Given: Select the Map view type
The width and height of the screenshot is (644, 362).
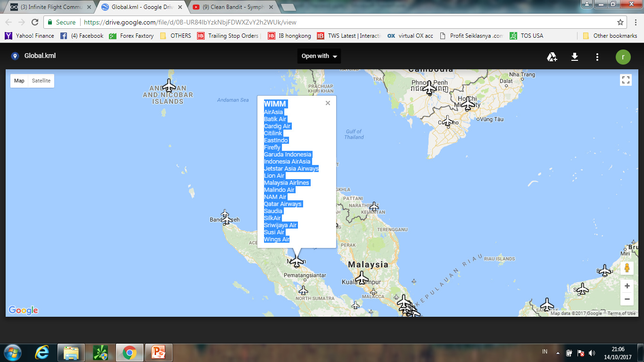Looking at the screenshot, I should pos(19,81).
